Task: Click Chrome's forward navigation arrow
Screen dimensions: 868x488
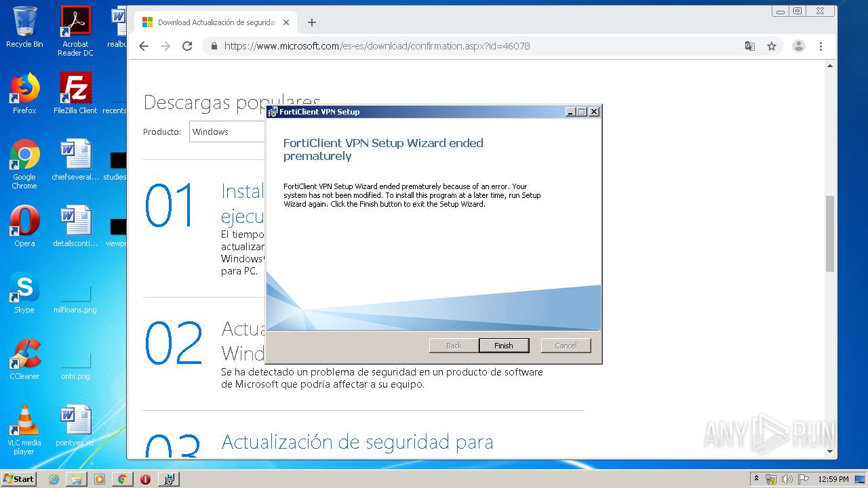Action: (165, 46)
